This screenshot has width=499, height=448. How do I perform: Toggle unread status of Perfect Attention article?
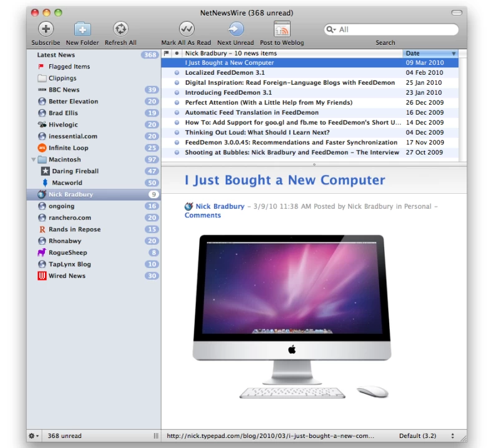pos(177,103)
